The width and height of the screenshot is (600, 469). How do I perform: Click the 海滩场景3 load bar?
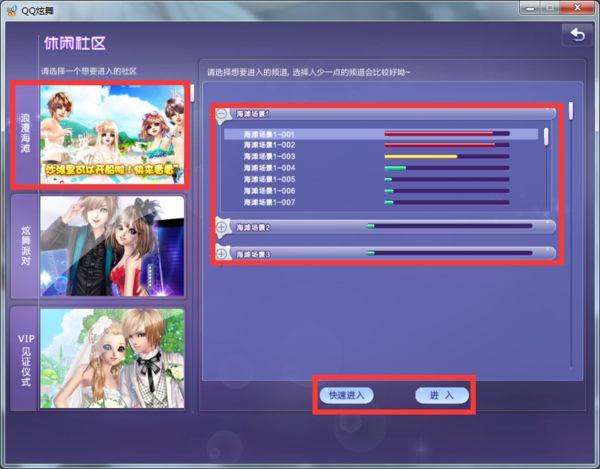pyautogui.click(x=450, y=253)
